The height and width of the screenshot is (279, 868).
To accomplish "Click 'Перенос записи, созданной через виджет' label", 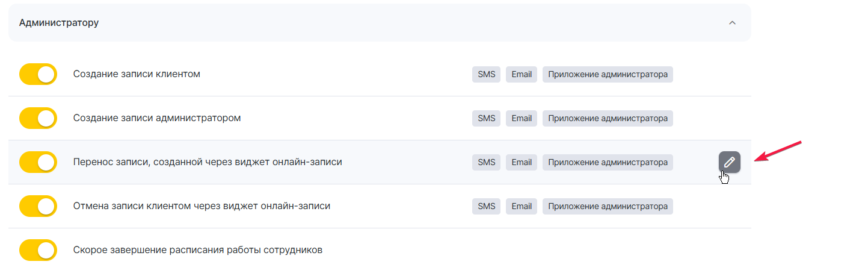I will tap(208, 162).
